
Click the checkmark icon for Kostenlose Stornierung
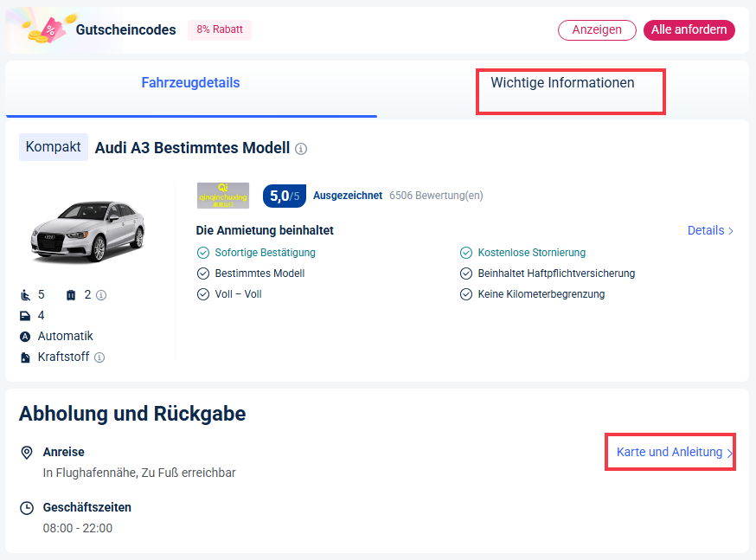click(x=465, y=253)
